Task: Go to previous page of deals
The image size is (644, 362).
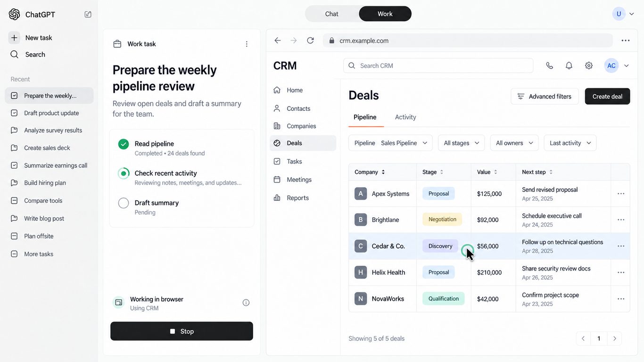Action: [583, 338]
